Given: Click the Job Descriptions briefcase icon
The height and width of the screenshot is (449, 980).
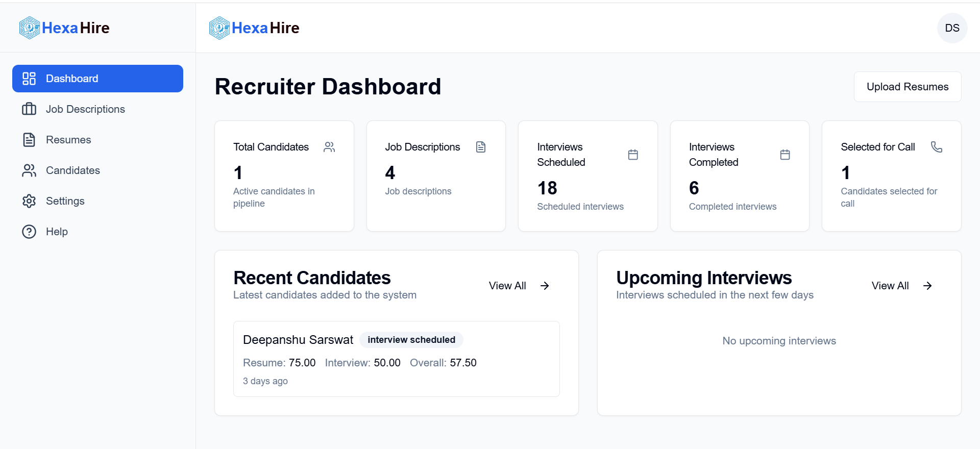Looking at the screenshot, I should point(29,109).
